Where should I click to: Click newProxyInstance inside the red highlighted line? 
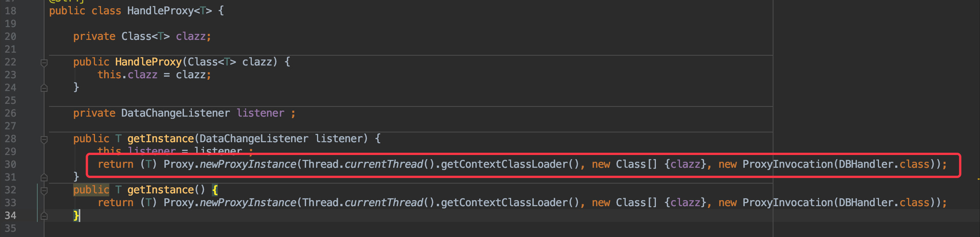coord(248,164)
